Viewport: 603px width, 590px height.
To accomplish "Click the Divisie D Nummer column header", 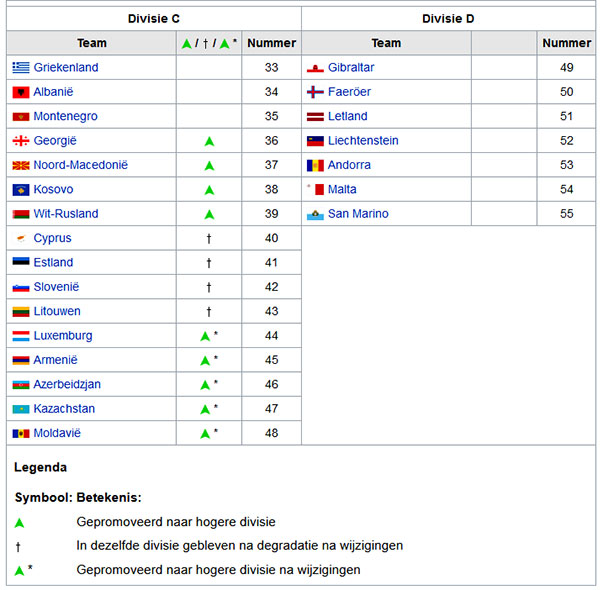I will pyautogui.click(x=566, y=43).
